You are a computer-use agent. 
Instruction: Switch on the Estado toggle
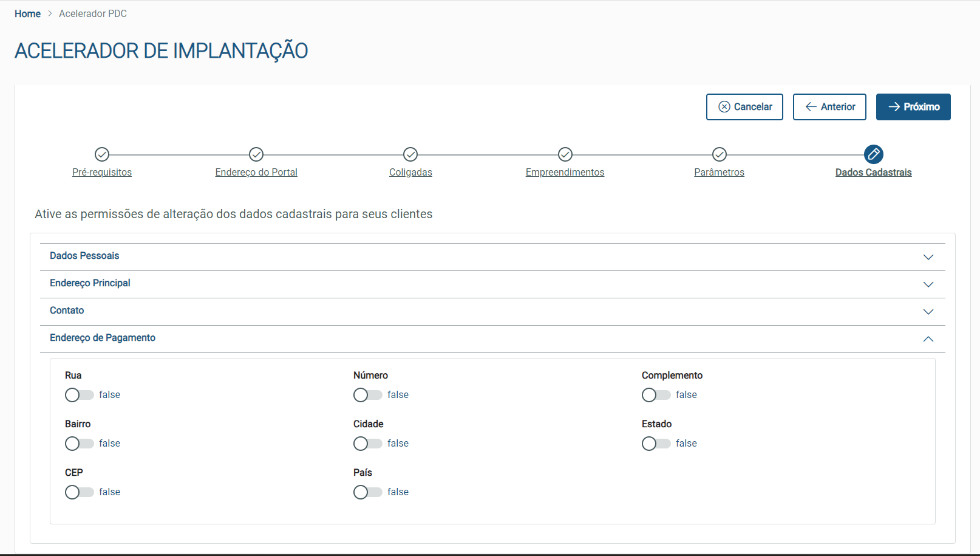click(x=656, y=444)
